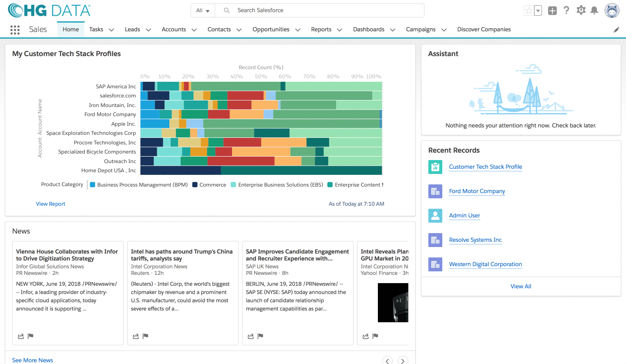Click the Business Process Management legend swatch
Image resolution: width=626 pixels, height=364 pixels.
[x=92, y=185]
